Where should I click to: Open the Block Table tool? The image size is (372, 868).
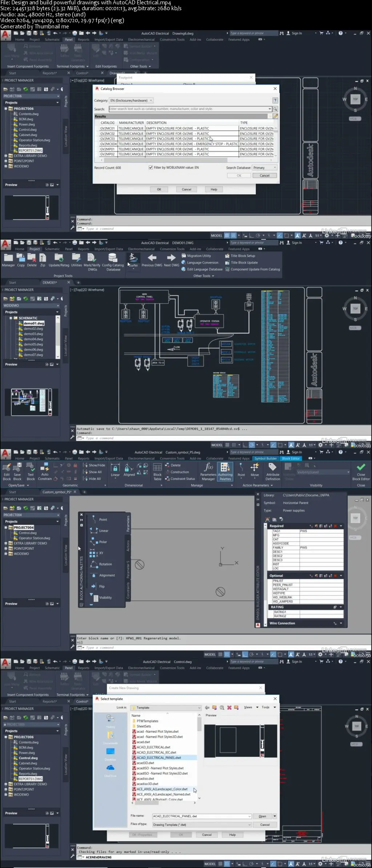157,472
